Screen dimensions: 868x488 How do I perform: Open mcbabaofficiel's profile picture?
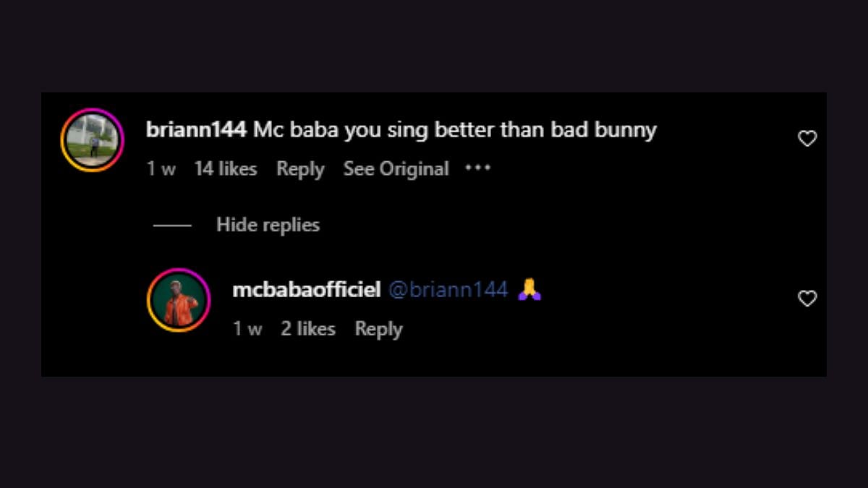click(179, 300)
